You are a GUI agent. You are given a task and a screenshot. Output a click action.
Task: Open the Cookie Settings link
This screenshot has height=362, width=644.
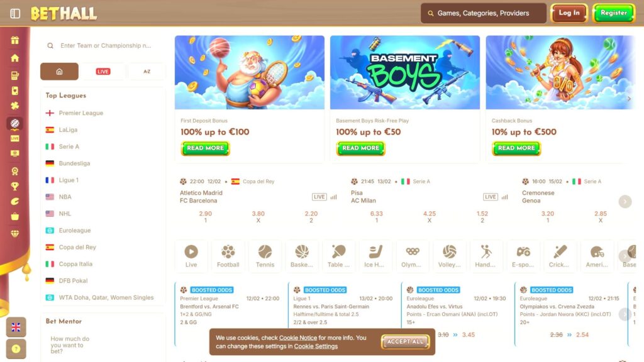[316, 346]
